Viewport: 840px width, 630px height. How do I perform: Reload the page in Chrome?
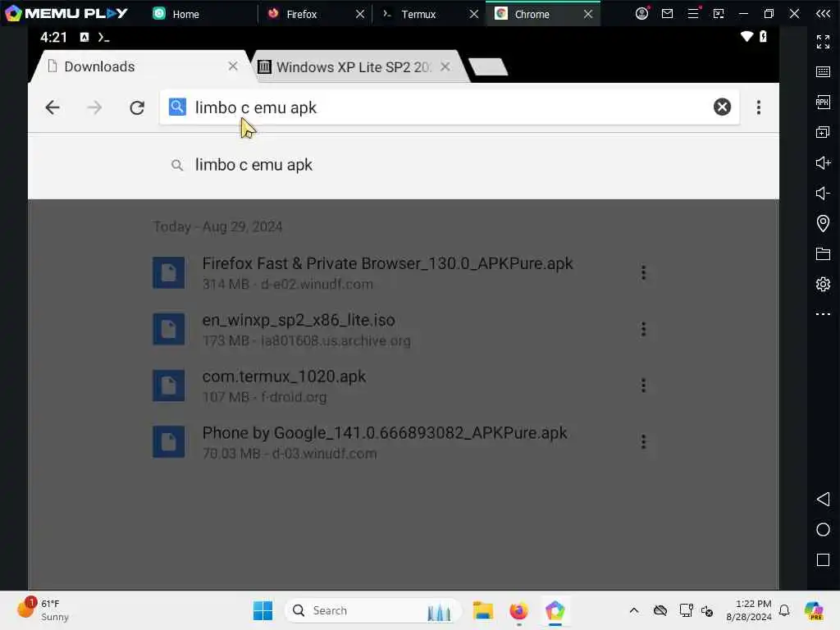pos(137,107)
